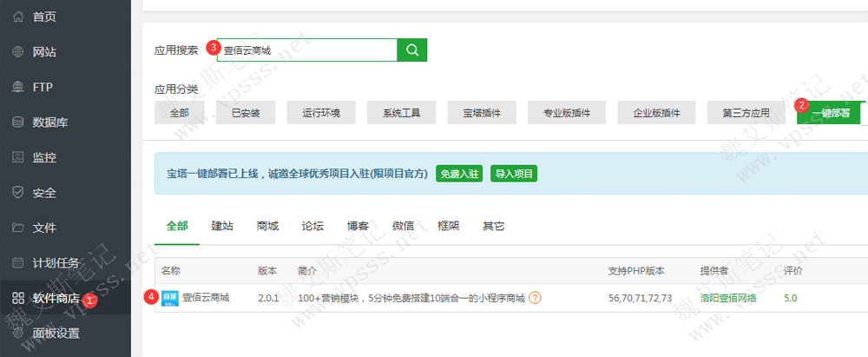
Task: Switch to the 微信 tab
Action: (x=403, y=226)
